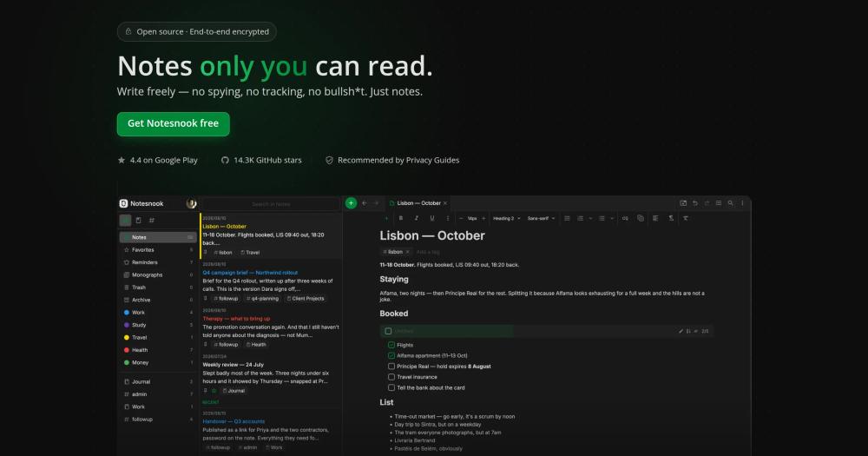Uncheck the Flights checkbox
Viewport: 868px width, 456px height.
pyautogui.click(x=391, y=345)
